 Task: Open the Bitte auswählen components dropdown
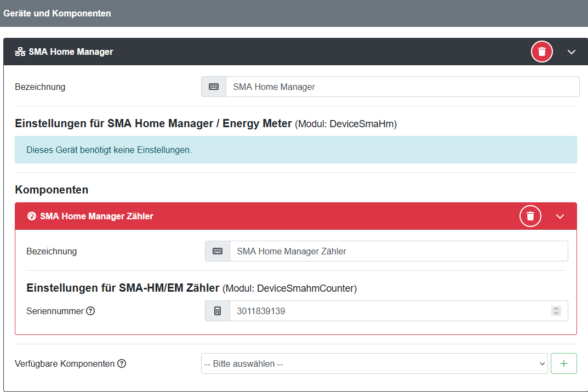[x=374, y=363]
